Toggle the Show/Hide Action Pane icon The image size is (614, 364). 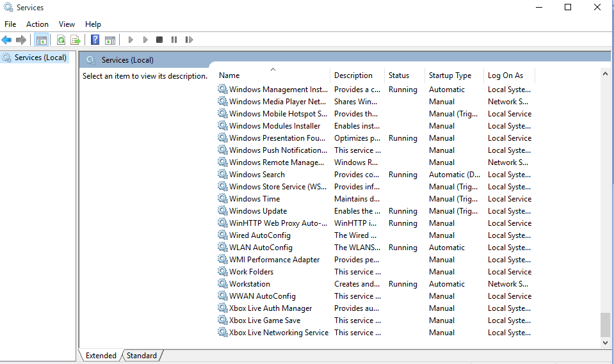coord(110,40)
